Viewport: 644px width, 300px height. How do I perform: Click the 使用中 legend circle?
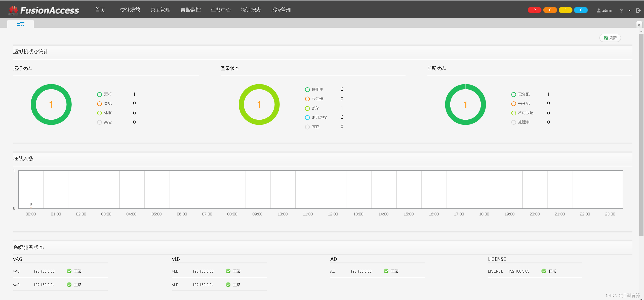pyautogui.click(x=307, y=90)
